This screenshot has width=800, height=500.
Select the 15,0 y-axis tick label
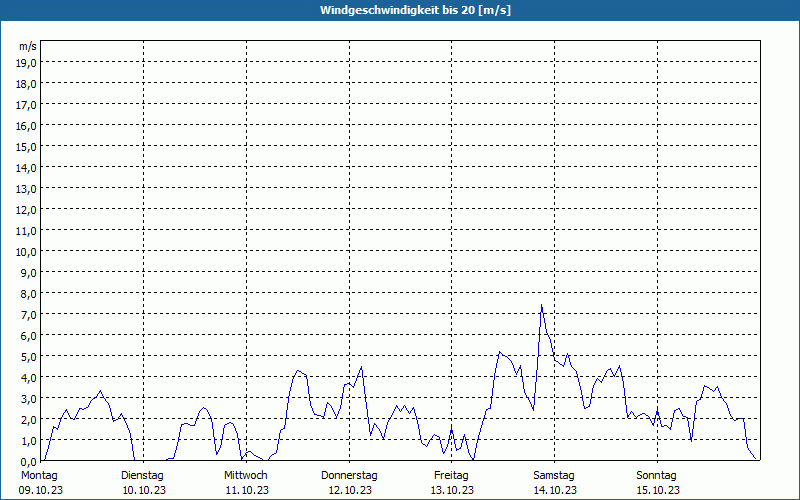[x=27, y=146]
